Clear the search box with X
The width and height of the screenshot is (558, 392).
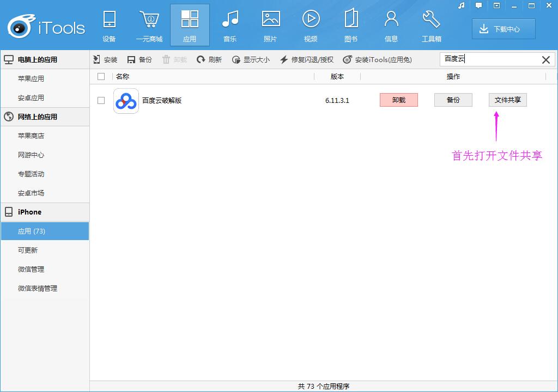[x=546, y=60]
